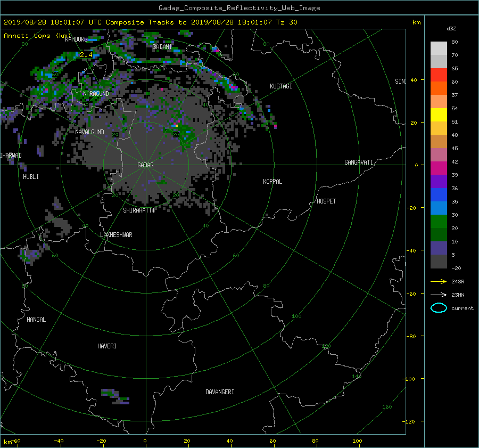Click the KOPPAL city label

point(272,182)
